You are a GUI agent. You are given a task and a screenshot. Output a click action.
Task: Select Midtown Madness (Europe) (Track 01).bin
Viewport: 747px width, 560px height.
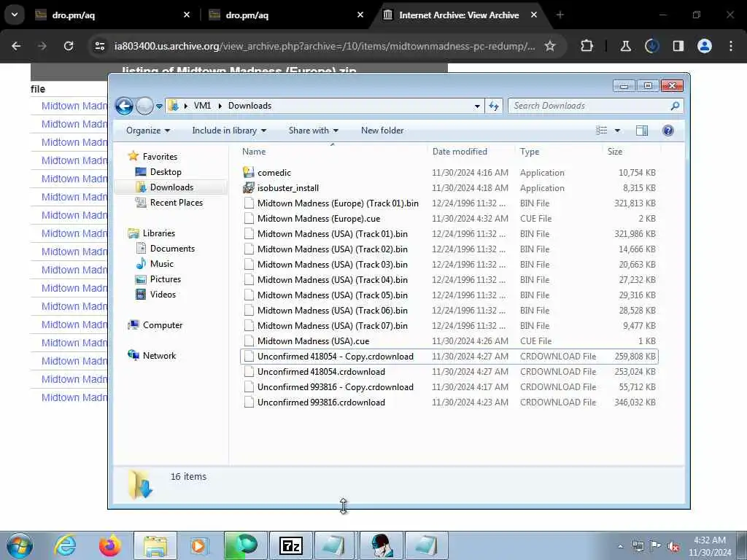(x=338, y=203)
